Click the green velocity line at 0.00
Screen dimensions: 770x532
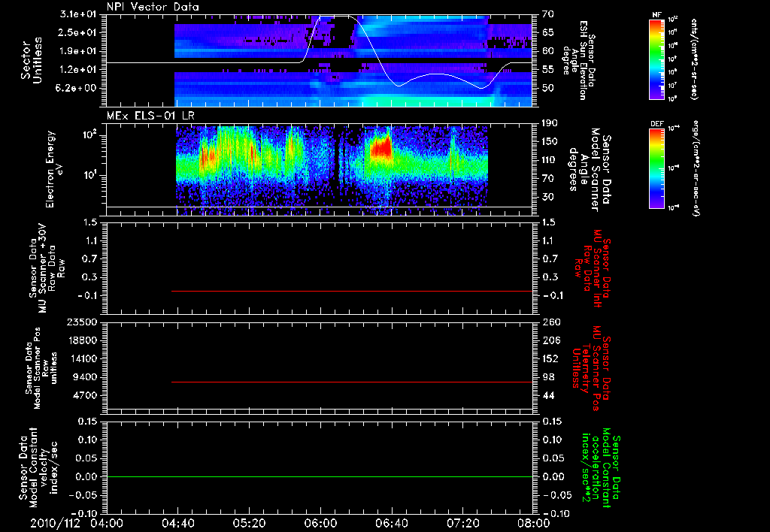click(x=319, y=476)
